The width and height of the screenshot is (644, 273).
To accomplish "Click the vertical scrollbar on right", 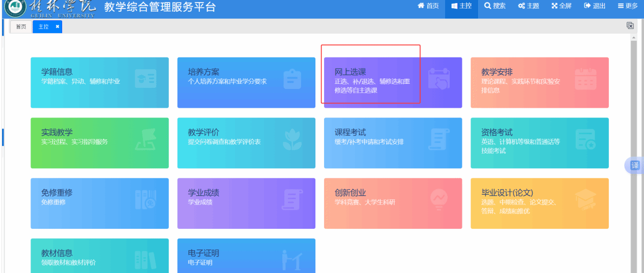I will 633,153.
